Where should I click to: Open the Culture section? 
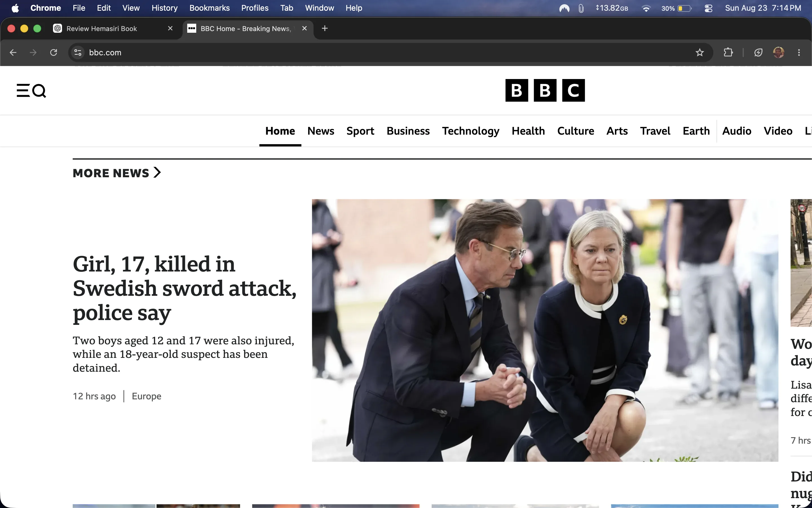(x=575, y=131)
